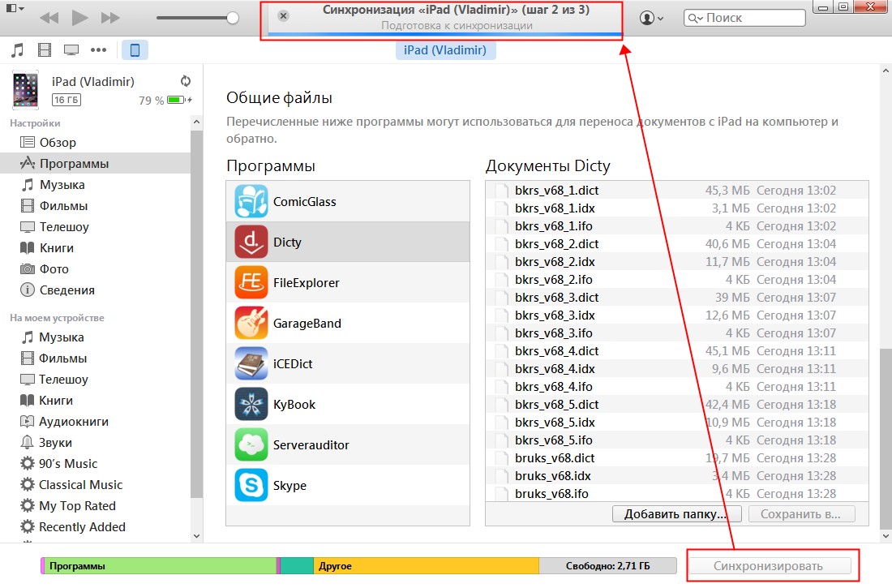Viewport: 892px width, 588px height.
Task: Select file bkrs_v68_3.ifo
Action: (x=677, y=333)
